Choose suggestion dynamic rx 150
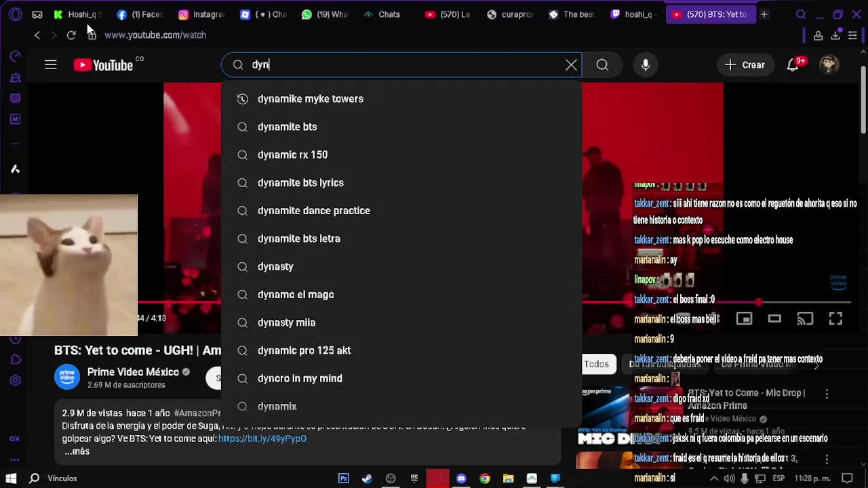 (x=401, y=155)
